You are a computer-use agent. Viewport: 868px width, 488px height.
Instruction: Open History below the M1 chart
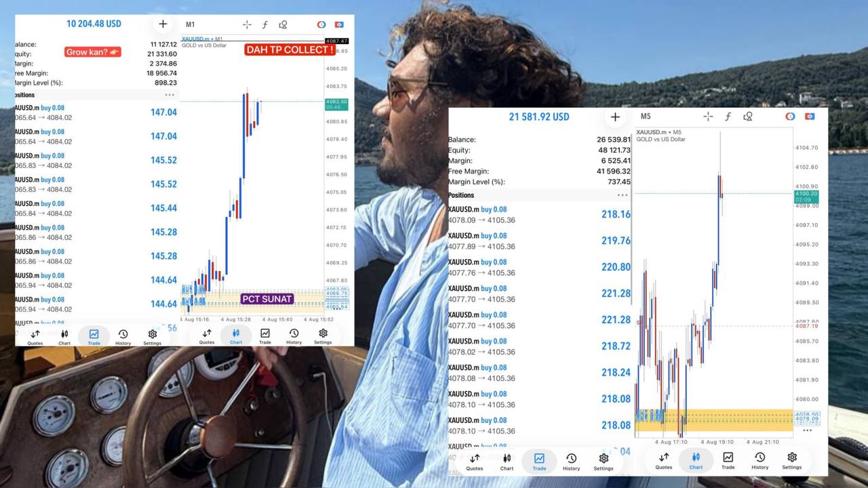click(294, 337)
